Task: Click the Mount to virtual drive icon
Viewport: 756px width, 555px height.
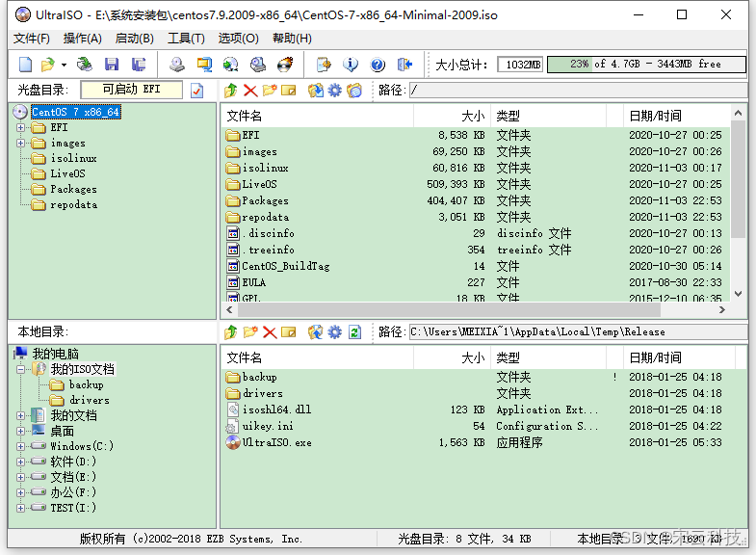Action: click(258, 65)
